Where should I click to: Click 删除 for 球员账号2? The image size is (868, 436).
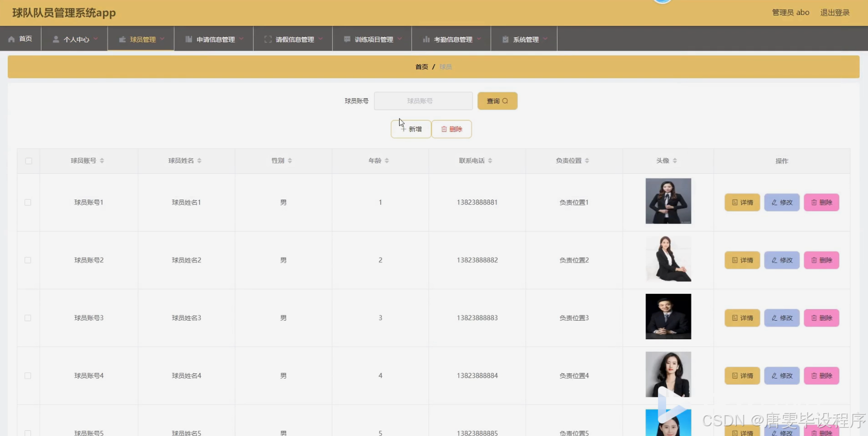click(x=821, y=260)
